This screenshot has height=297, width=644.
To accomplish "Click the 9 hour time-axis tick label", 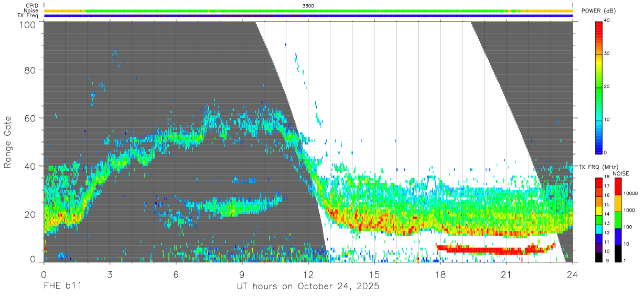I will coord(242,274).
